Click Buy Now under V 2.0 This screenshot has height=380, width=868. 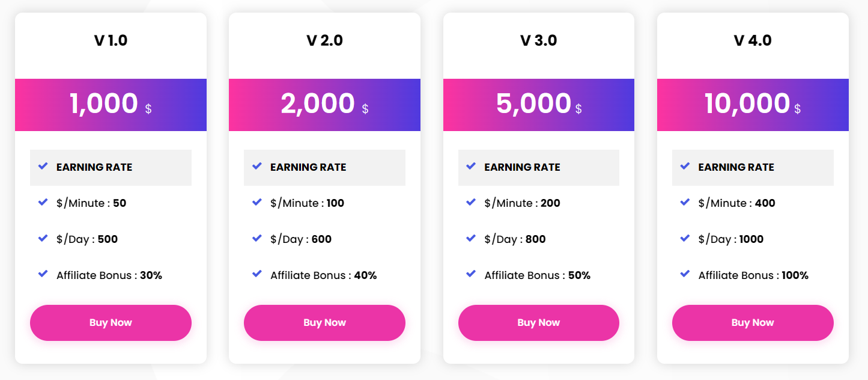pos(324,323)
